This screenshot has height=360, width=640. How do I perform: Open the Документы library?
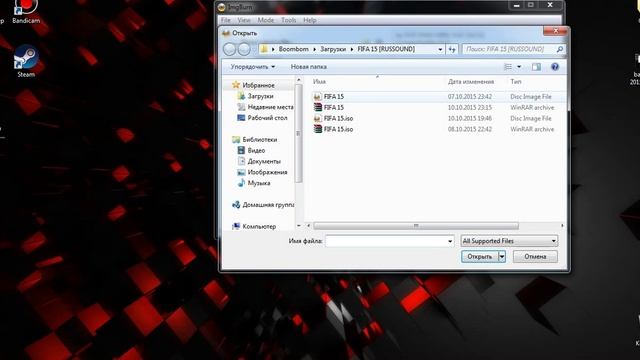point(264,161)
